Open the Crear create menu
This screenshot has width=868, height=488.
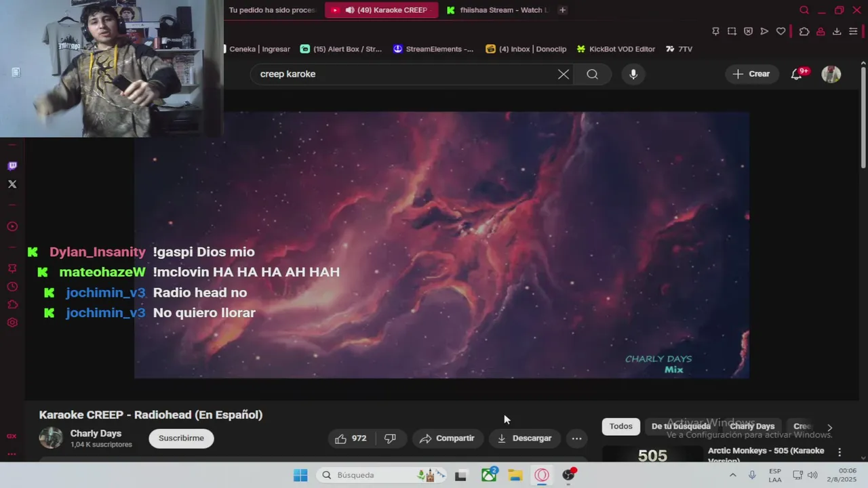[751, 74]
